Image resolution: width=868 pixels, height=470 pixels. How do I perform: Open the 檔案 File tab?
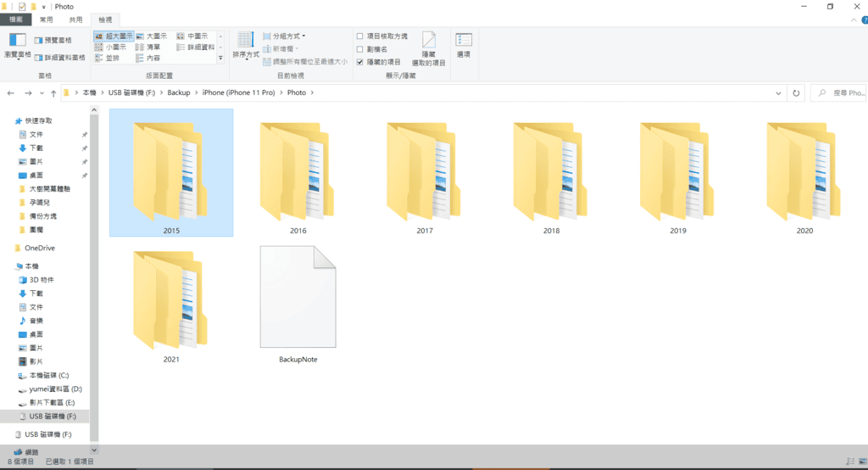coord(15,20)
